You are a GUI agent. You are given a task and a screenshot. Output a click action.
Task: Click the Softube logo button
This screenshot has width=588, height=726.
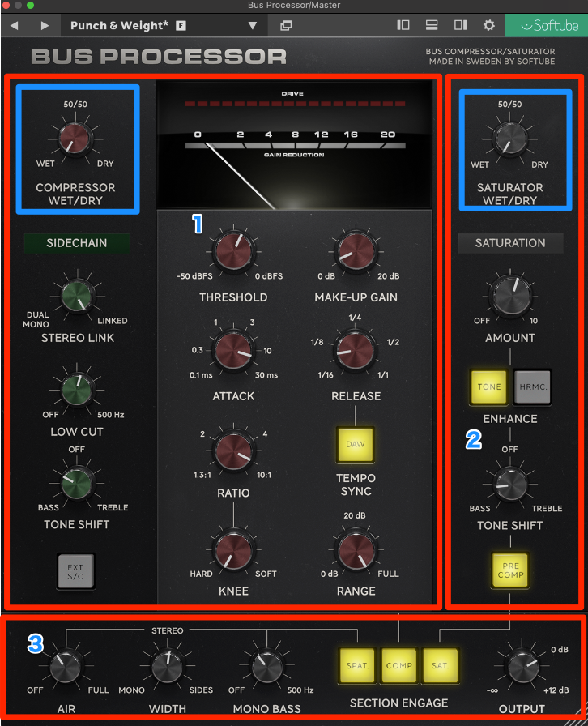pyautogui.click(x=548, y=26)
